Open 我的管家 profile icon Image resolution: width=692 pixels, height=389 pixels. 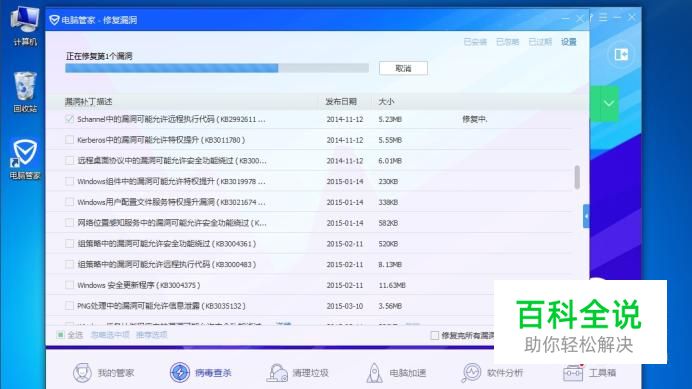click(x=82, y=373)
